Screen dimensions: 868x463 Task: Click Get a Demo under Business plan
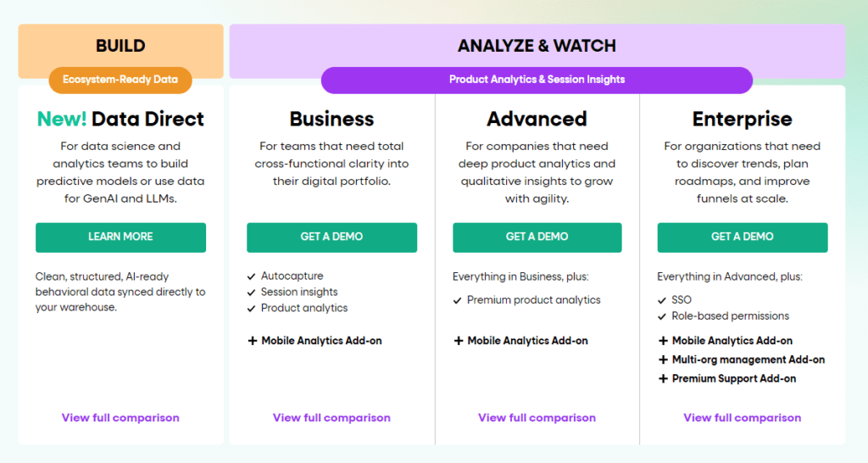click(x=331, y=237)
